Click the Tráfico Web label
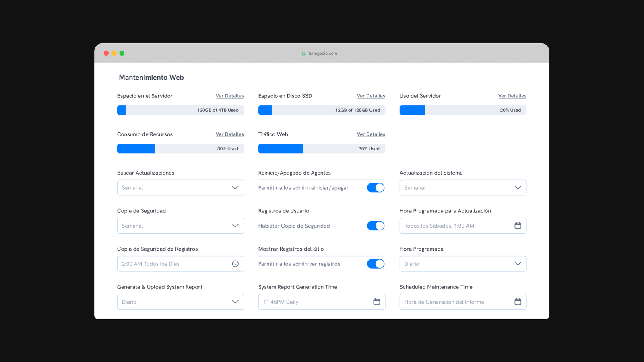The width and height of the screenshot is (644, 362). point(273,134)
